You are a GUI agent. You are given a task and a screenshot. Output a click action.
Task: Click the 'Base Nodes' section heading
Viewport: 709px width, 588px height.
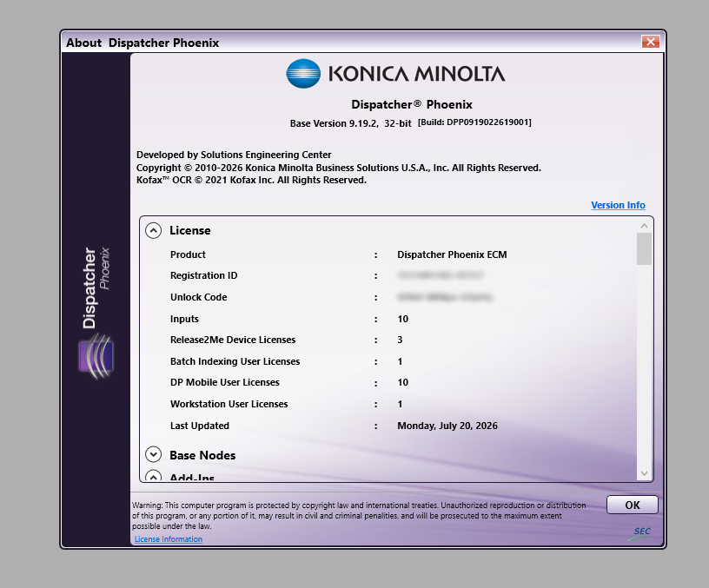pos(202,455)
